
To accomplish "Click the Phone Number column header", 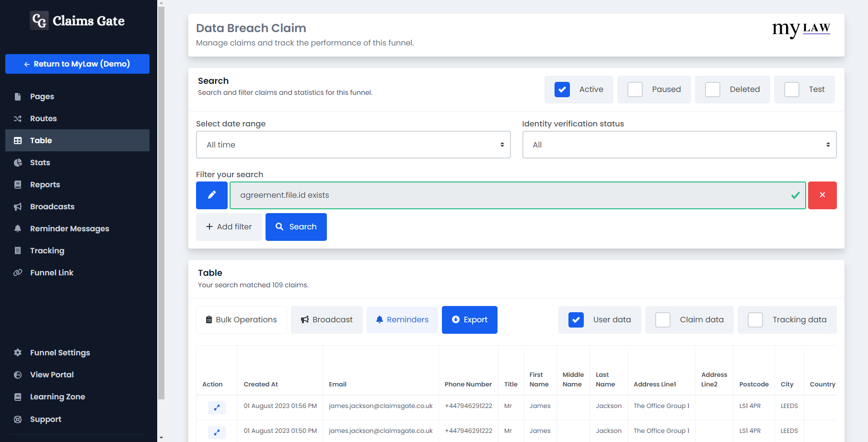I will tap(468, 385).
